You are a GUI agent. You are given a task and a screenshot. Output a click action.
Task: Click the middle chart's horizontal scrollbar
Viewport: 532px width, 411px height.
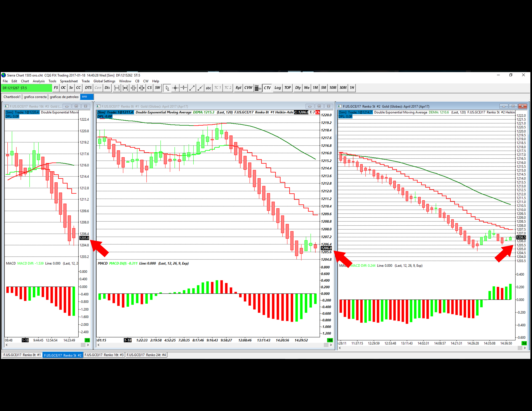click(212, 345)
